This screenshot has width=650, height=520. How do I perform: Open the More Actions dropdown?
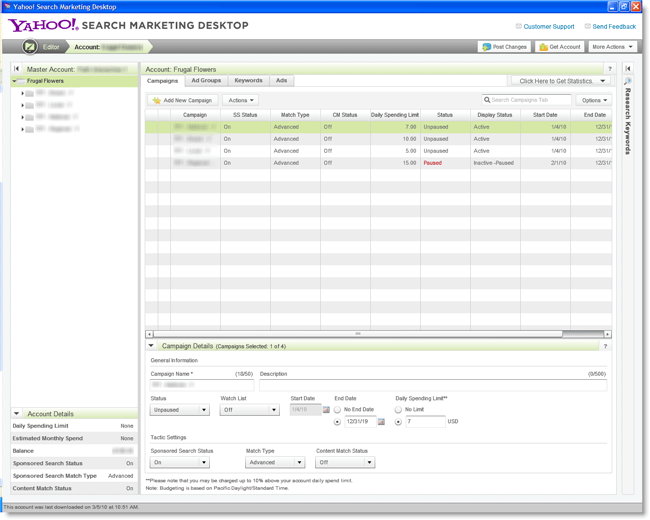(x=612, y=47)
